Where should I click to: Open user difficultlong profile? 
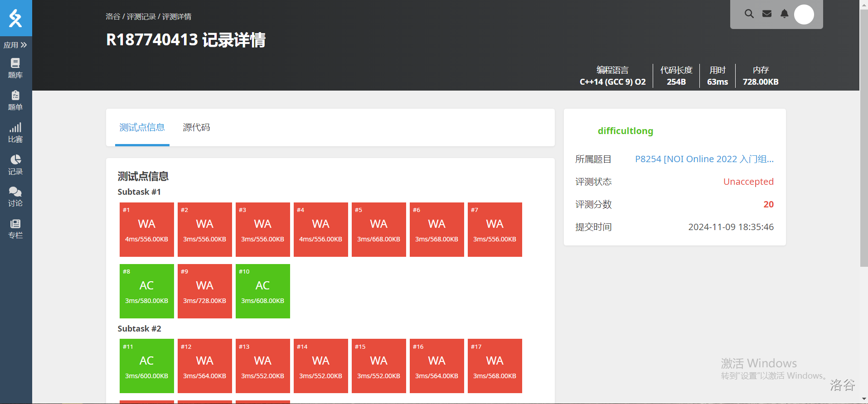pos(625,131)
